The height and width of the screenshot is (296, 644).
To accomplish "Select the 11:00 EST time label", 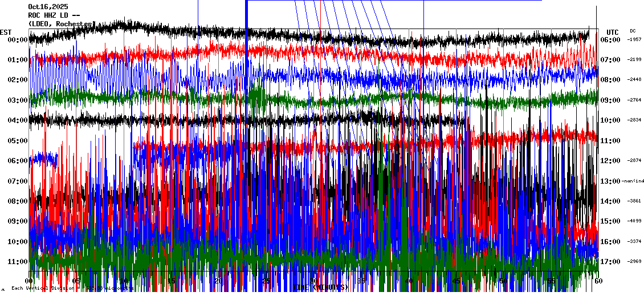I will click(18, 262).
